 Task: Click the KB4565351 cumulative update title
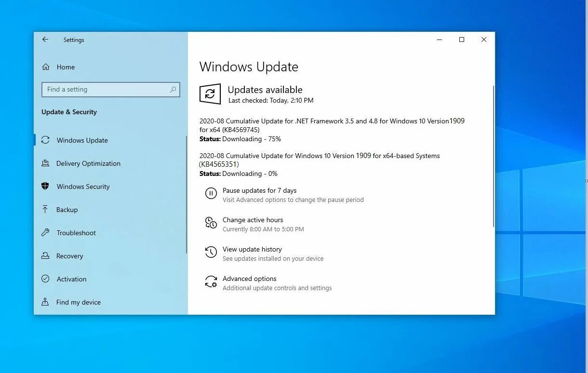(x=320, y=160)
